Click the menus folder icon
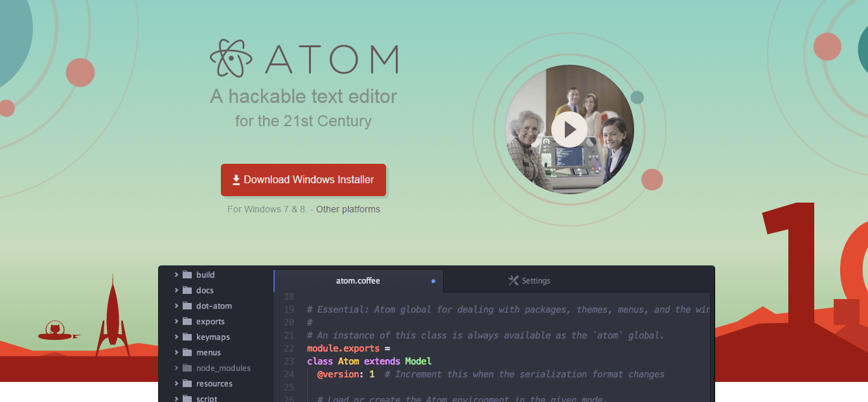Image resolution: width=868 pixels, height=402 pixels. point(187,352)
